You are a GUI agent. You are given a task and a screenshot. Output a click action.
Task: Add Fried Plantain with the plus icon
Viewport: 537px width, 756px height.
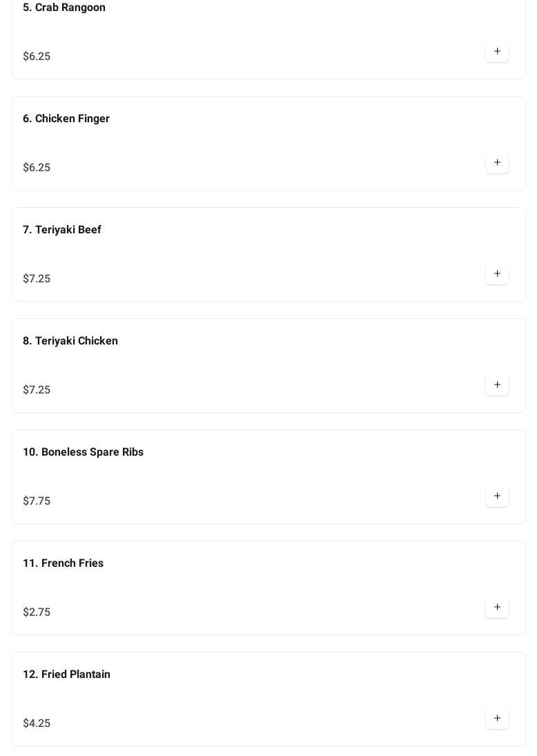click(x=497, y=719)
